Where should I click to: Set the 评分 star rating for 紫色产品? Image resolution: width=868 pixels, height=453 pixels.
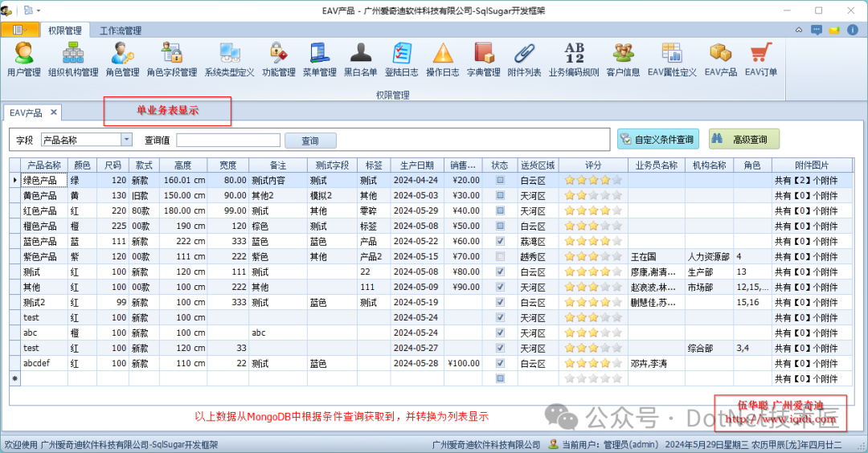coord(593,257)
